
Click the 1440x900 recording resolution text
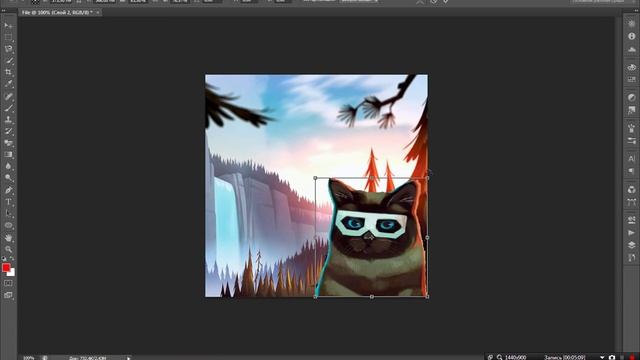pyautogui.click(x=516, y=358)
